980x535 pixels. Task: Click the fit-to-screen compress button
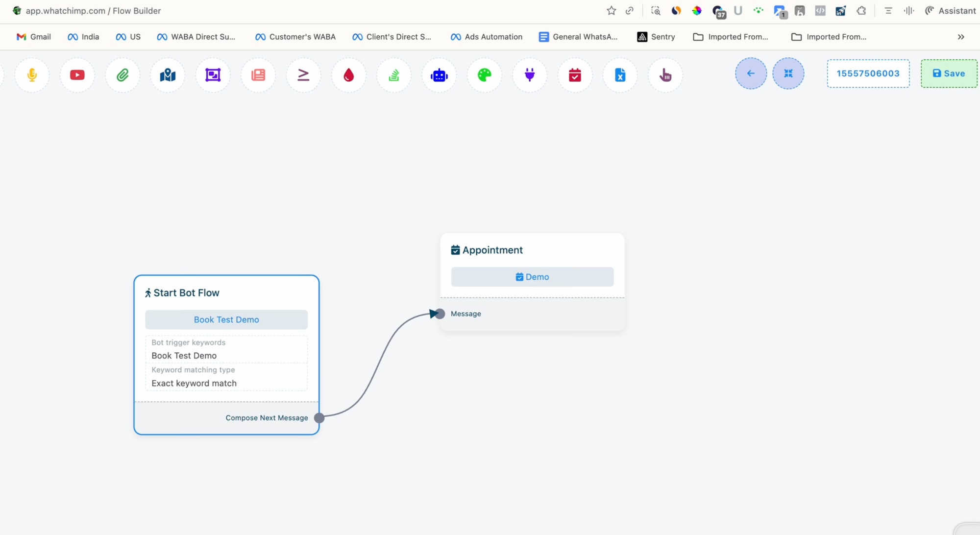788,73
